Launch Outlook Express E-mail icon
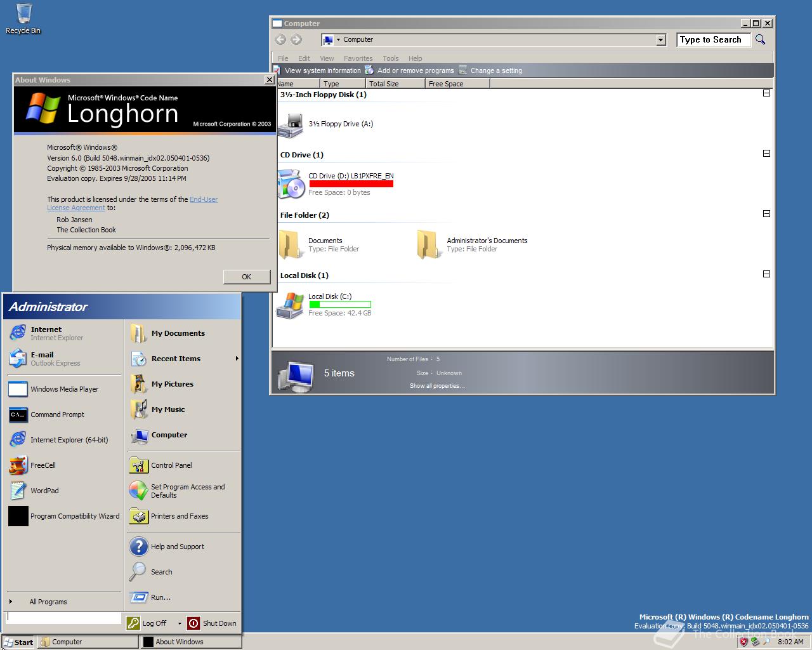This screenshot has height=650, width=812. pos(18,359)
